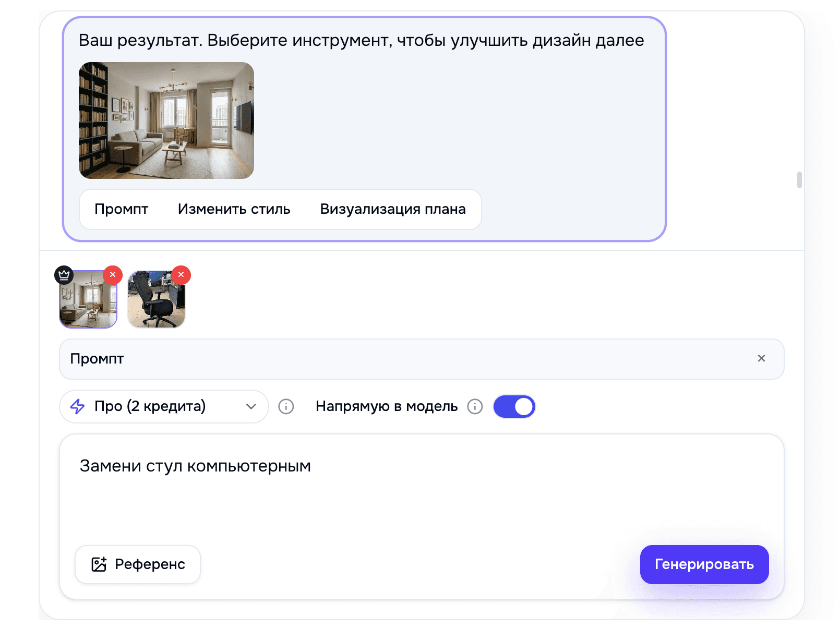The height and width of the screenshot is (629, 840).
Task: Click the Напрямую в модель label
Action: (x=387, y=406)
